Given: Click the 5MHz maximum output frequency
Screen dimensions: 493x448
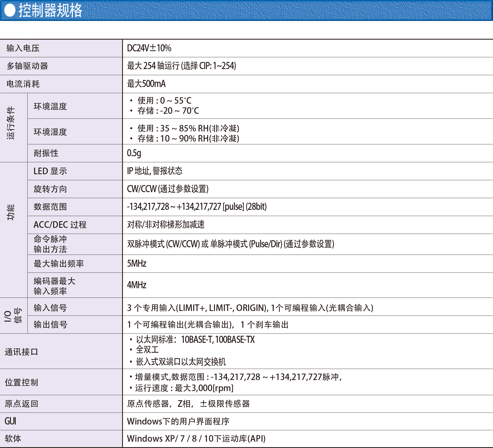Looking at the screenshot, I should pyautogui.click(x=137, y=263).
